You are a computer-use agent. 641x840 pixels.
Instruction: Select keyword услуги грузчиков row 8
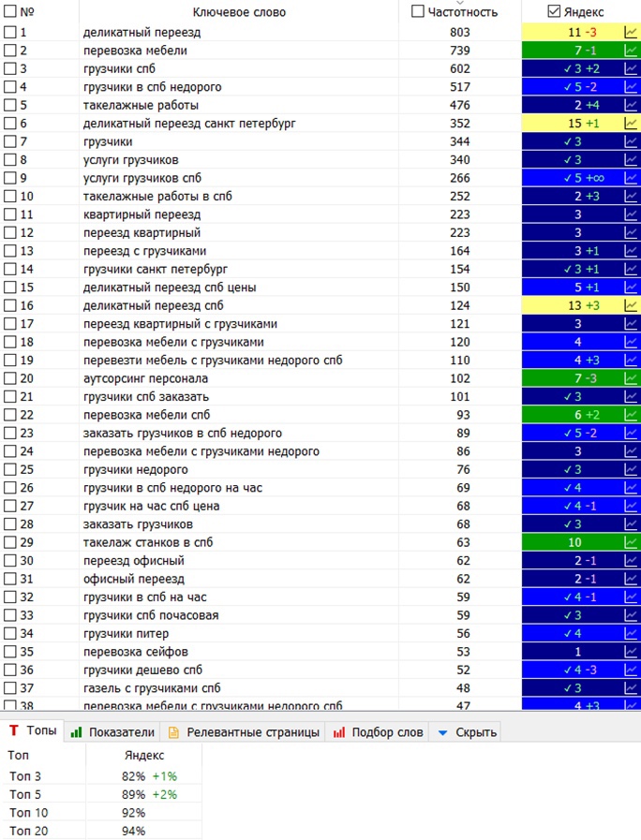pos(131,159)
